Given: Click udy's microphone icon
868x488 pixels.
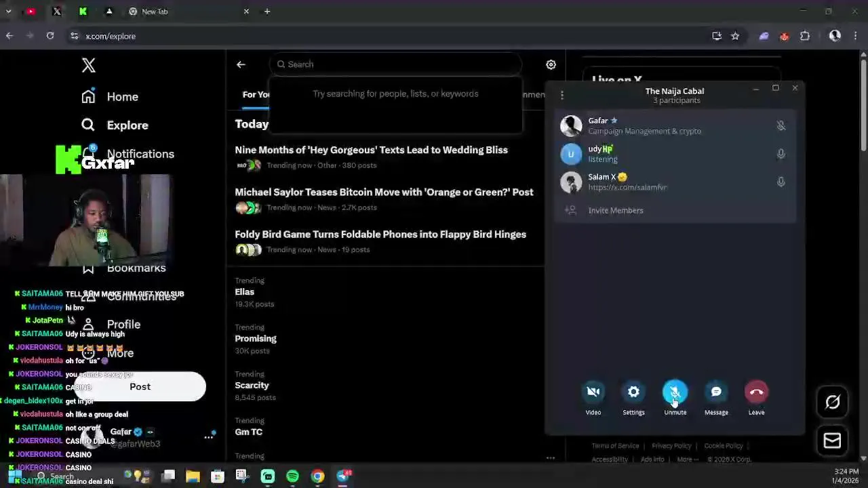Looking at the screenshot, I should tap(781, 154).
